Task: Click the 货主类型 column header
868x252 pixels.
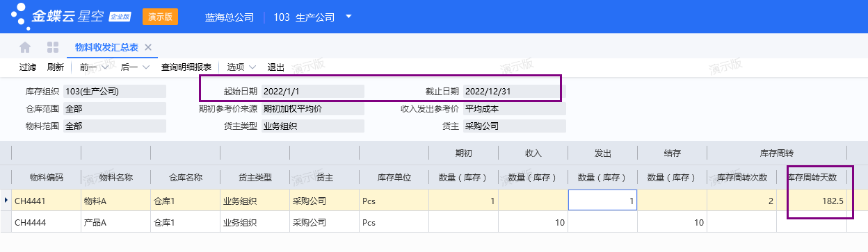Action: coord(255,177)
